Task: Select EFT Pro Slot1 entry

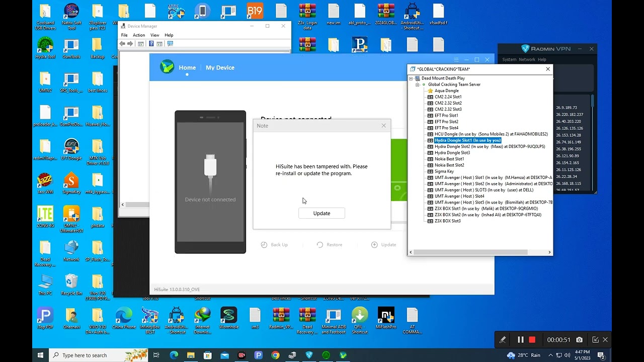Action: [x=446, y=115]
